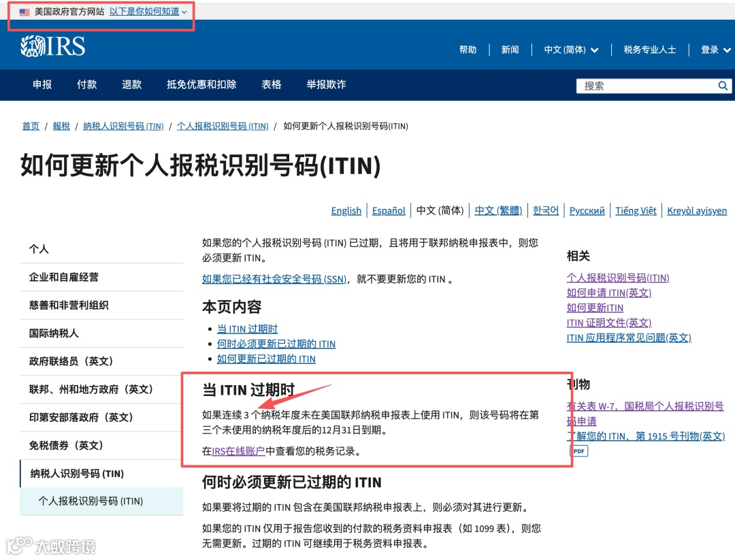Select 企业和自雇经营 in sidebar
The width and height of the screenshot is (735, 560).
(101, 277)
